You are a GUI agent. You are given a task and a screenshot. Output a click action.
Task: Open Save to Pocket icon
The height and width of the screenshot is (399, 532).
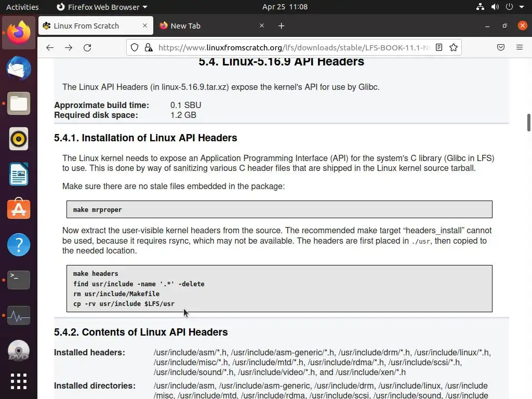(x=500, y=47)
